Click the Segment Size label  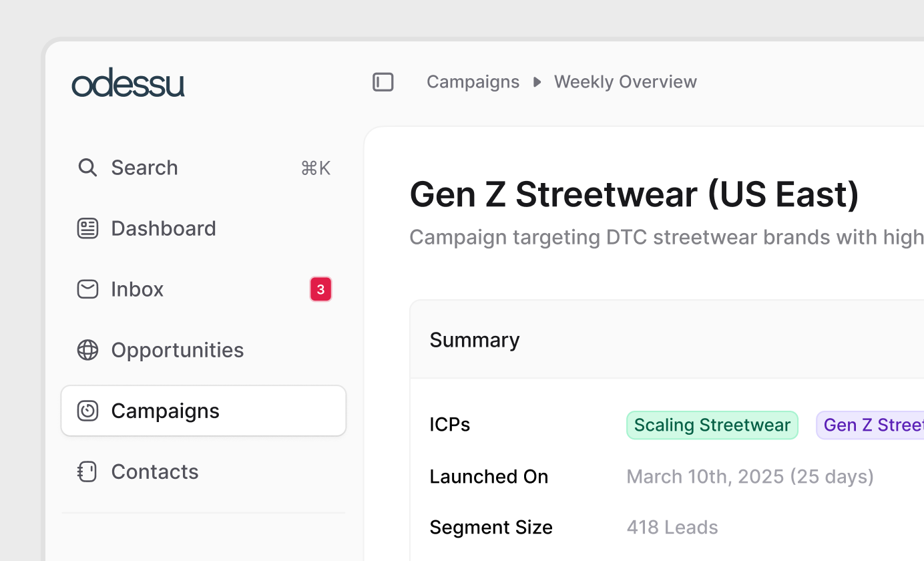click(491, 528)
